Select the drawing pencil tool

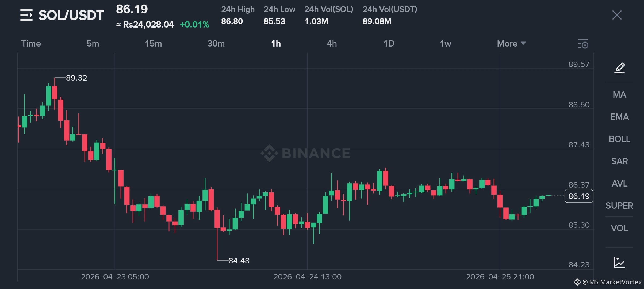[619, 68]
